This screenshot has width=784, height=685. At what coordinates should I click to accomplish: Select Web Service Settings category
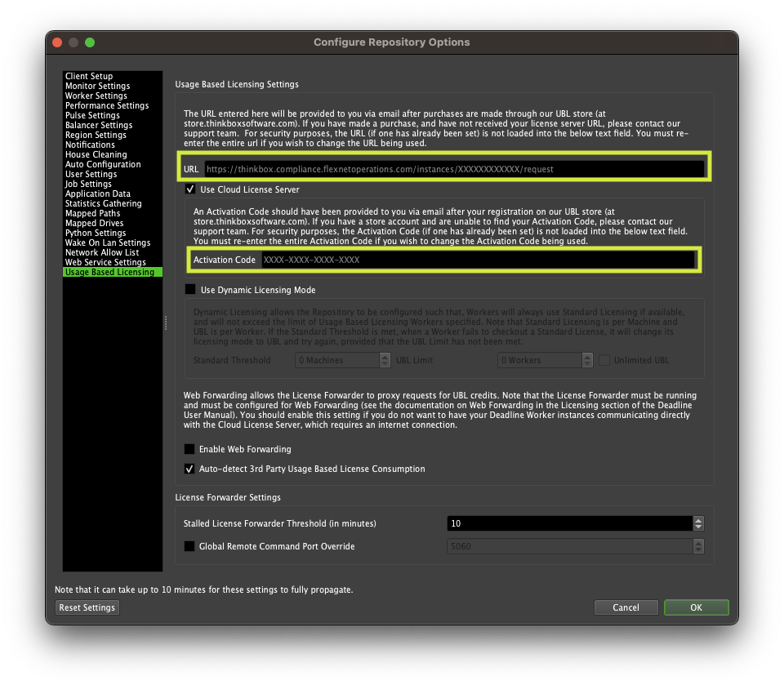113,262
